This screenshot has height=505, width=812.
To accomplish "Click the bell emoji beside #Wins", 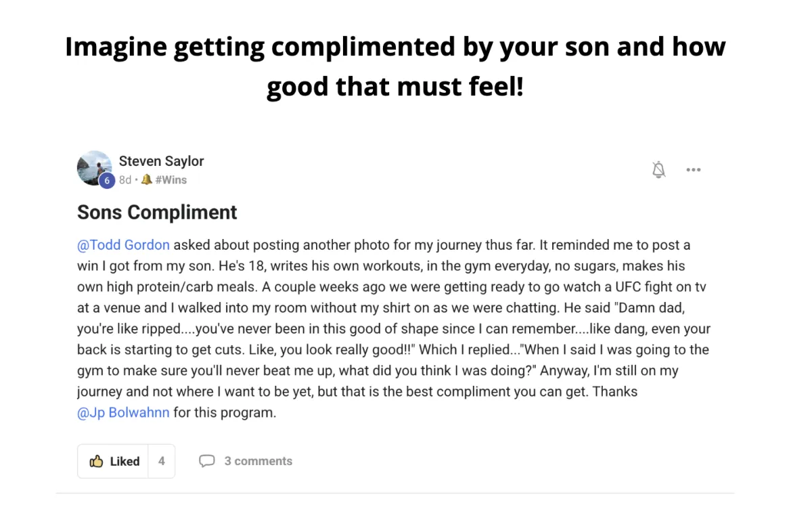I will (x=146, y=180).
